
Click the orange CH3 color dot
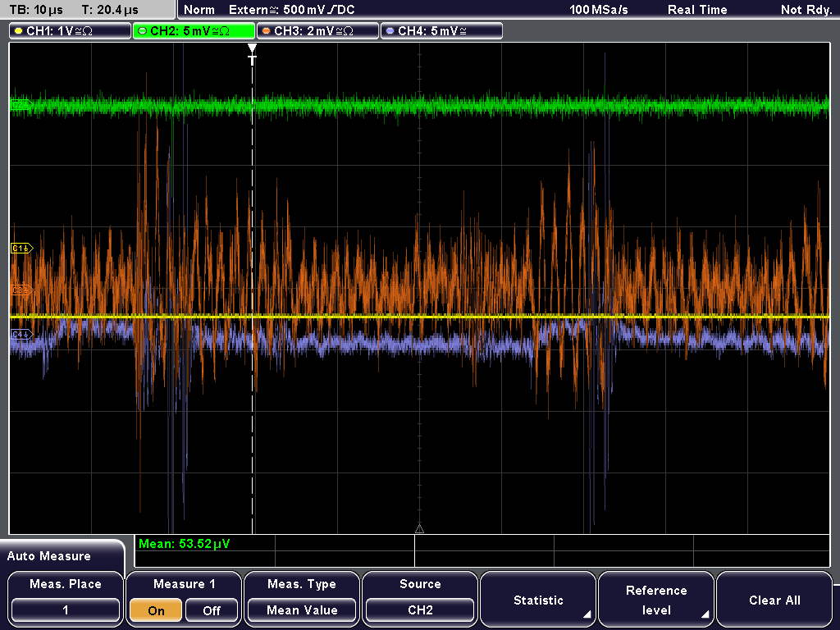(267, 31)
